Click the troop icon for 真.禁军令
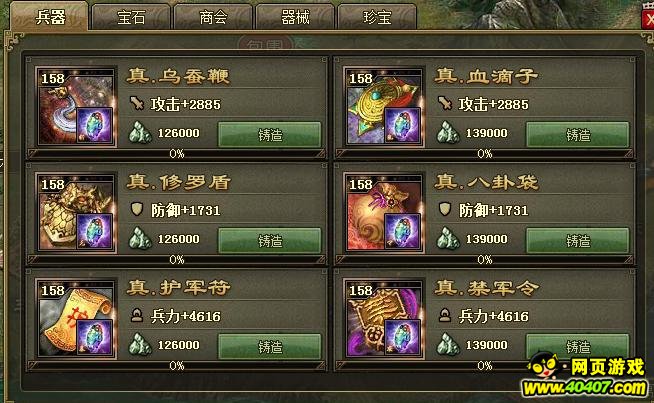The image size is (654, 403). (445, 315)
